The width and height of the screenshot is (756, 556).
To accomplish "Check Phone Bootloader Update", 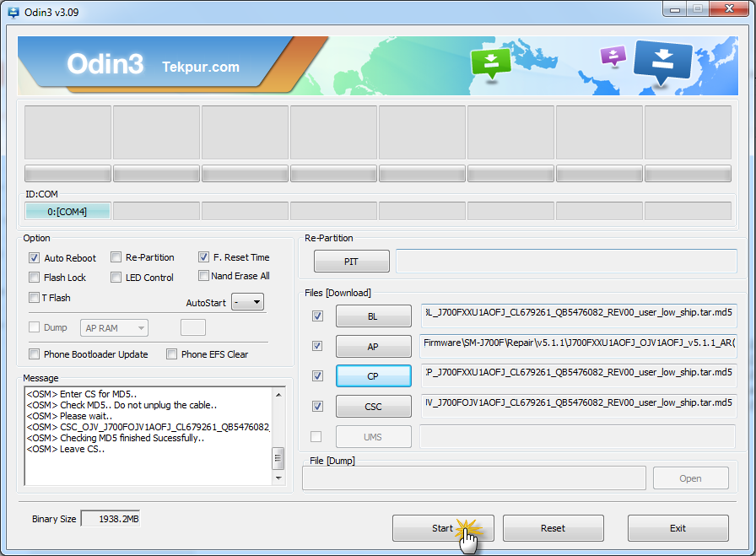I will click(34, 354).
